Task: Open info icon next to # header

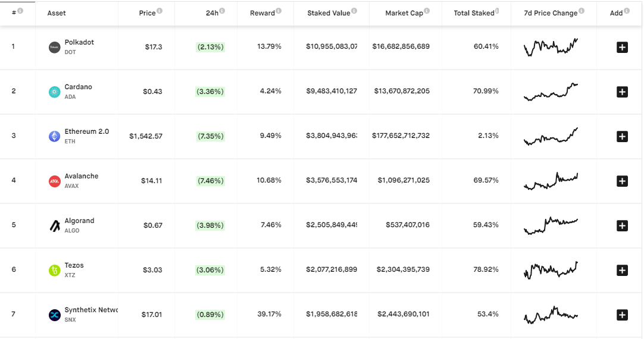Action: tap(20, 11)
